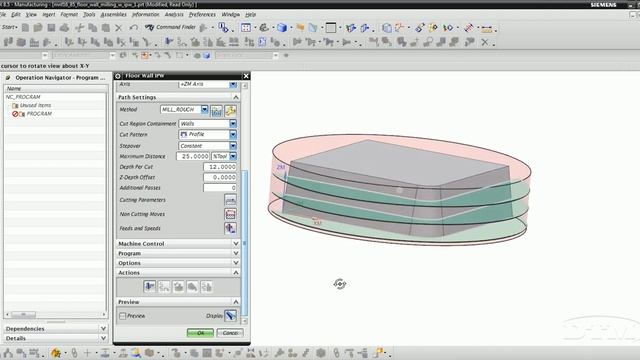This screenshot has height=360, width=640.
Task: Expand the Options section
Action: pos(178,263)
